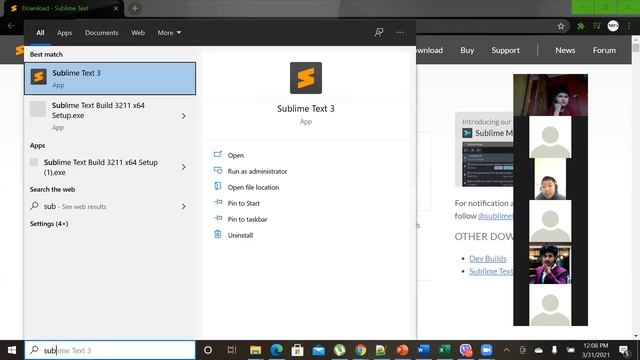Click Support in Sublime site nav
640x360 pixels.
pos(505,50)
